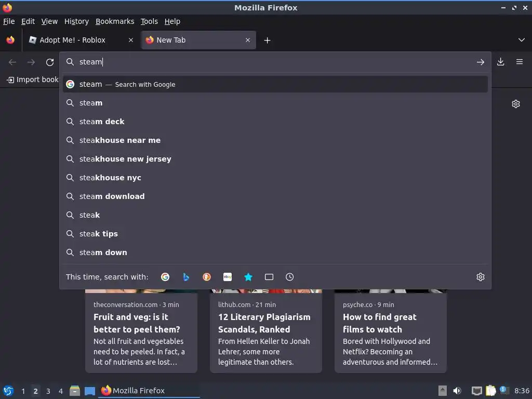Select 'steam deck' suggestion
The height and width of the screenshot is (399, 532).
coord(275,122)
